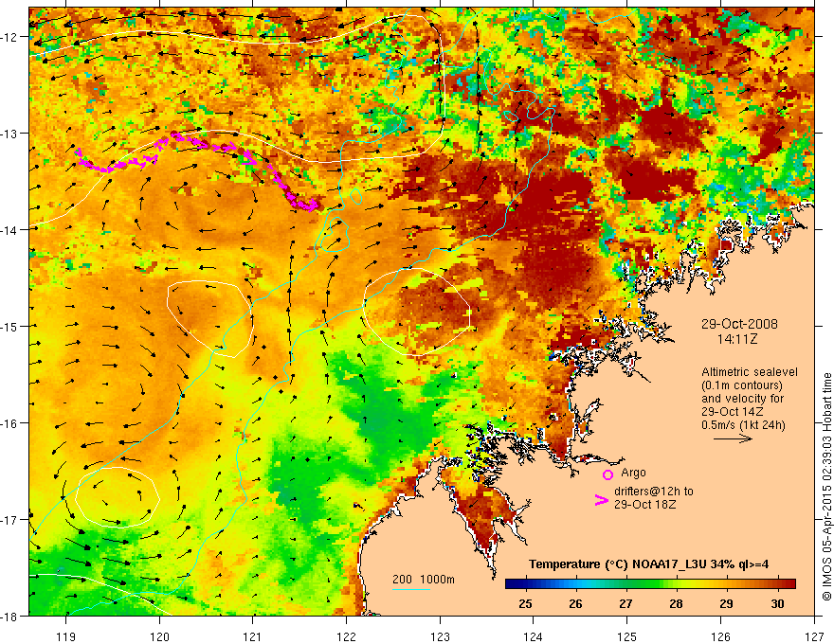834x644 pixels.
Task: Click the color bar tick label 26
Action: (575, 603)
